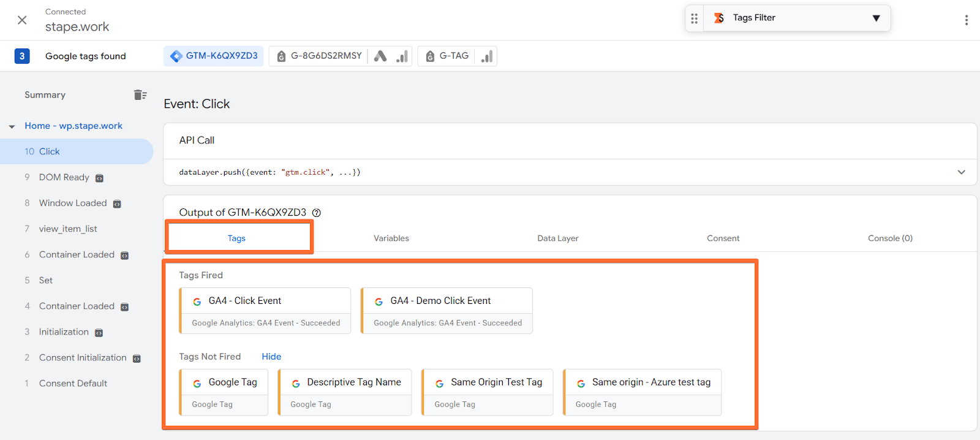Viewport: 980px width, 440px height.
Task: Click the code icon next to Consent Initialization
Action: 137,358
